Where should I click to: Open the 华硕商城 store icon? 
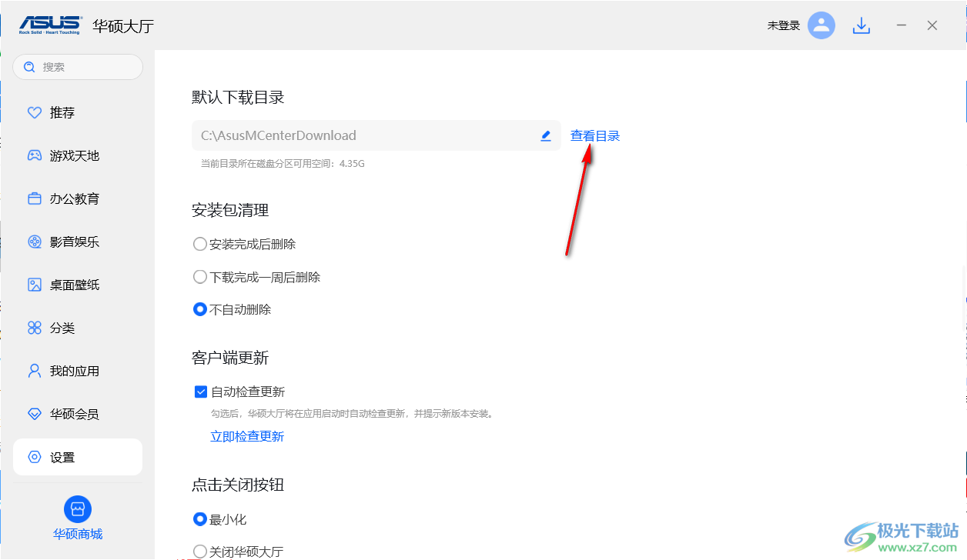(x=78, y=509)
